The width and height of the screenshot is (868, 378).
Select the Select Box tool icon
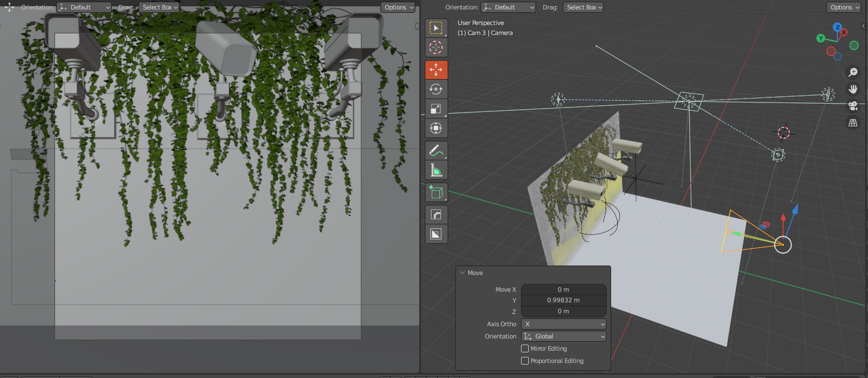(436, 28)
